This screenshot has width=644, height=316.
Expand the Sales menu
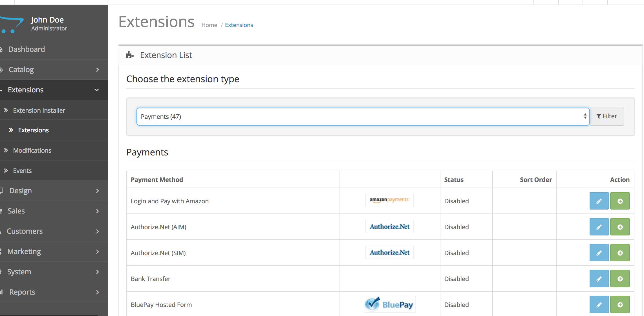54,211
